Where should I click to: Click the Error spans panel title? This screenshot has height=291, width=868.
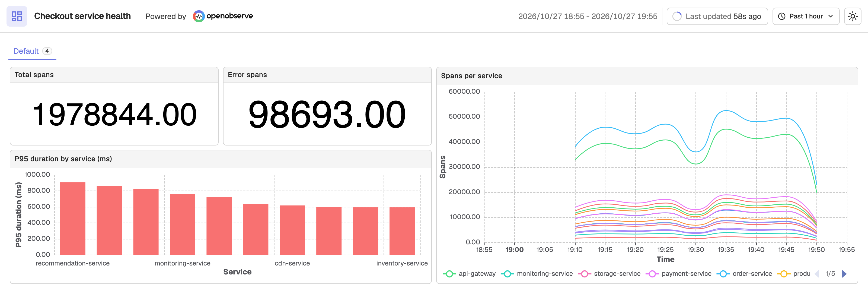pos(247,75)
